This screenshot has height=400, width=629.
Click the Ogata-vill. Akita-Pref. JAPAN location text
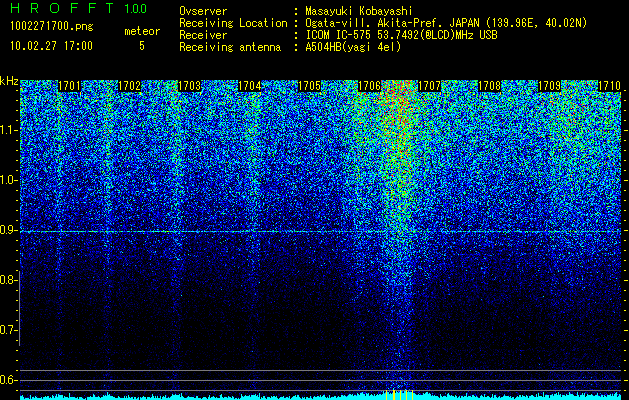pyautogui.click(x=446, y=23)
